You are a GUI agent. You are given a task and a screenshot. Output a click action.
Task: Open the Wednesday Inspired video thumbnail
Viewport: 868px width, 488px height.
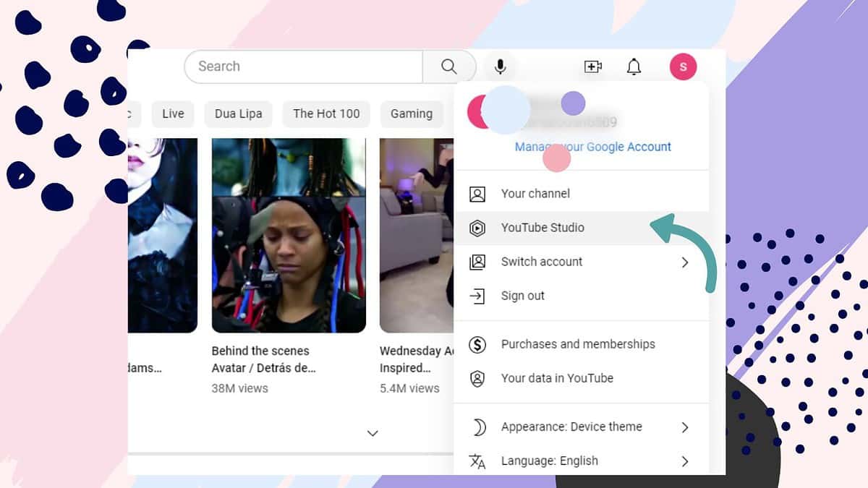(x=417, y=236)
